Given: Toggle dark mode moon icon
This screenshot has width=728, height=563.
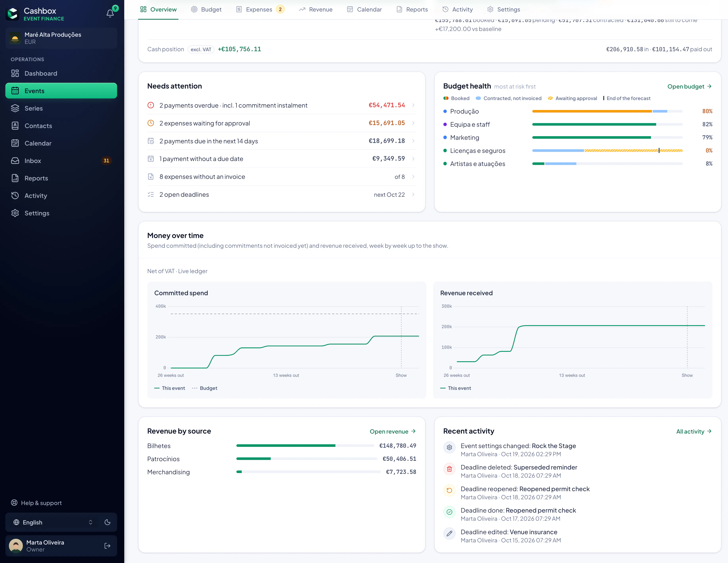Looking at the screenshot, I should (107, 522).
